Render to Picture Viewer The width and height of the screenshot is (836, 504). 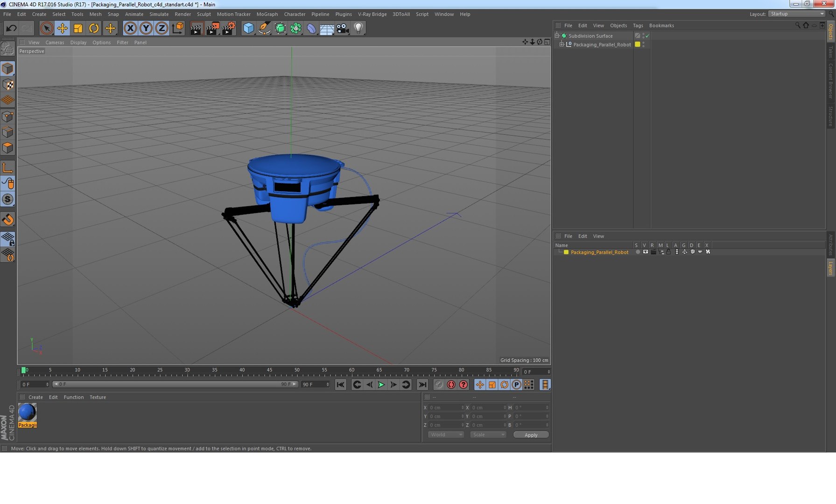[x=212, y=28]
